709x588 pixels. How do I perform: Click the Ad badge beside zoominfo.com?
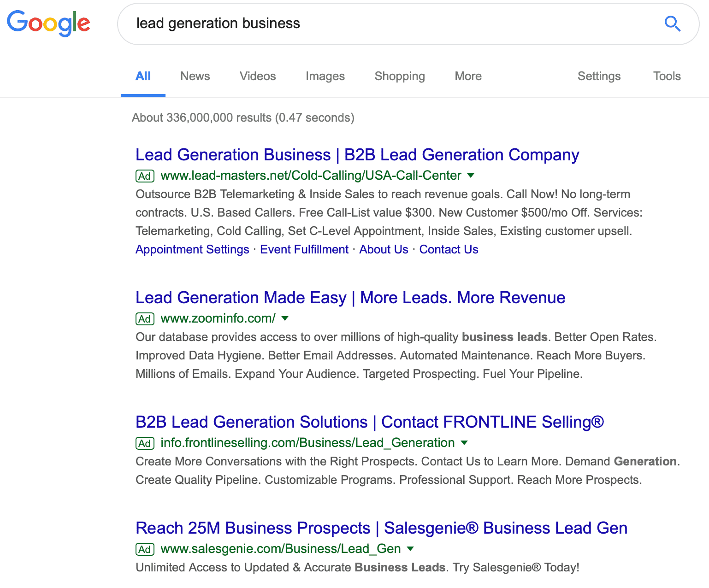[x=145, y=319]
